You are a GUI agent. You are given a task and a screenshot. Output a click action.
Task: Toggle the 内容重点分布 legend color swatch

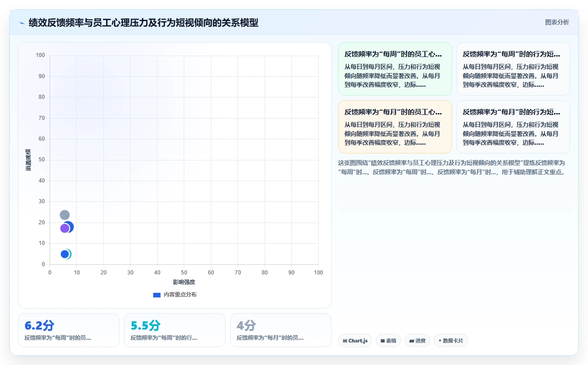pyautogui.click(x=157, y=295)
